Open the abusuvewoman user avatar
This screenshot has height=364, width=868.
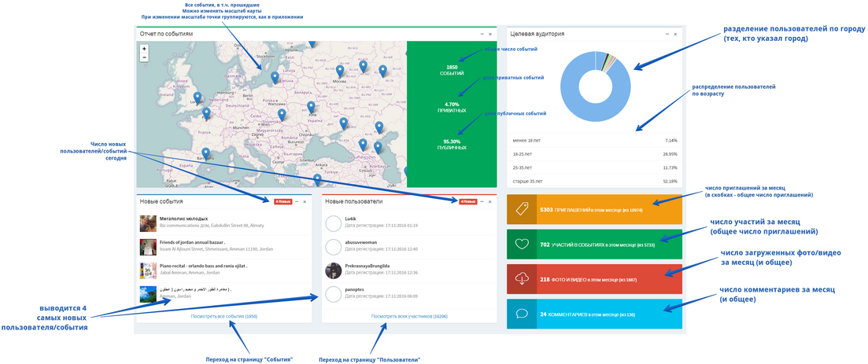pyautogui.click(x=333, y=247)
